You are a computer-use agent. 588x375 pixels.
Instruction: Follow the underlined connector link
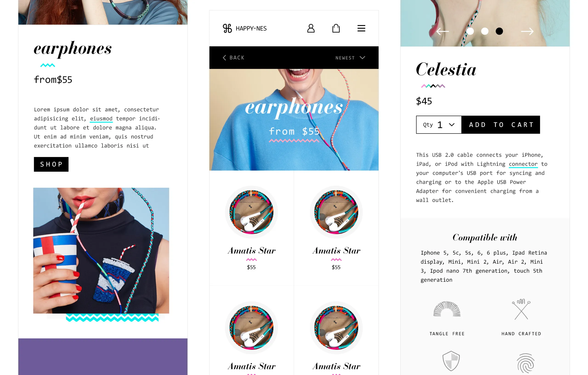pos(523,164)
